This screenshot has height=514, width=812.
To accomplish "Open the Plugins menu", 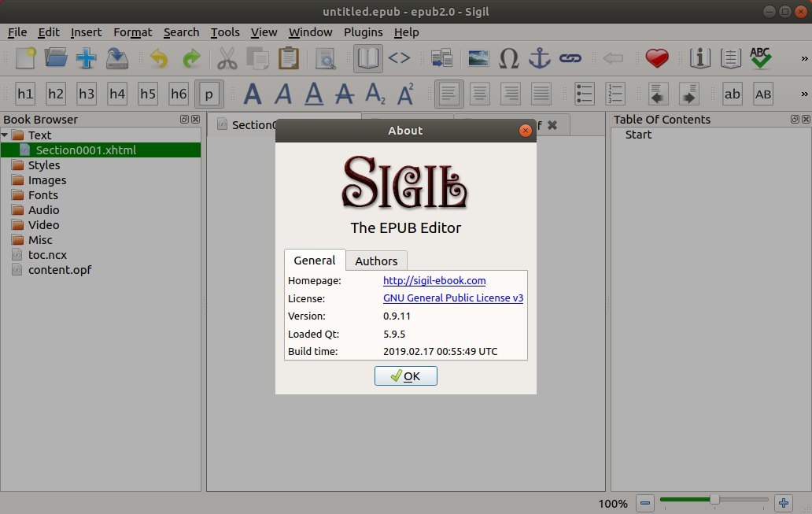I will point(363,32).
